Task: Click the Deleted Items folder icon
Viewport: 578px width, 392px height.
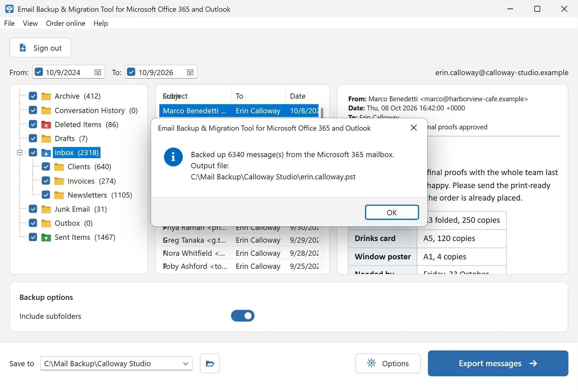Action: coord(46,125)
